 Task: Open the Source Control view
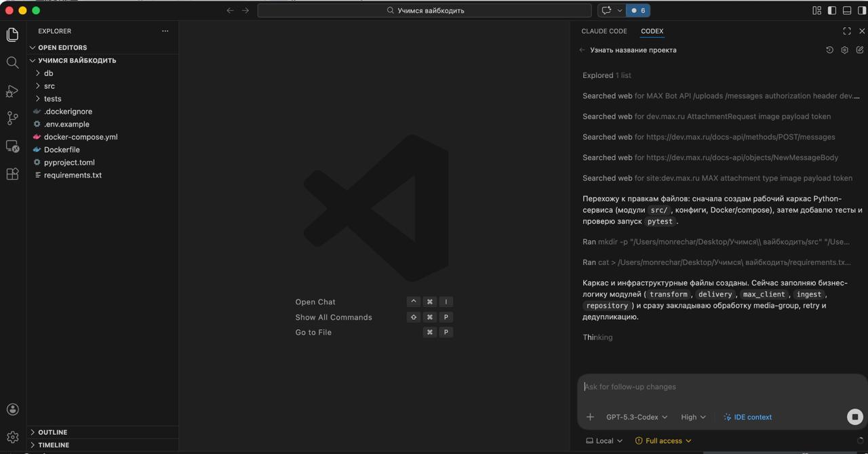(x=12, y=118)
